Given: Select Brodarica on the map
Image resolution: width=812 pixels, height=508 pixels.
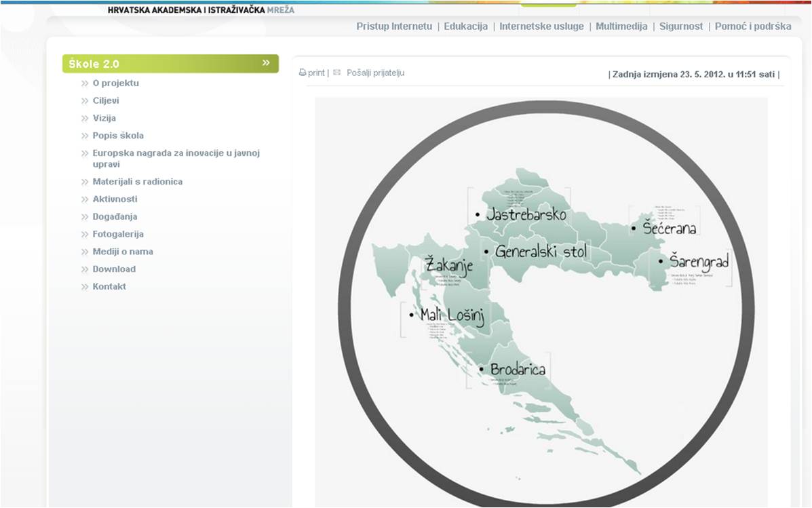Looking at the screenshot, I should pyautogui.click(x=518, y=369).
